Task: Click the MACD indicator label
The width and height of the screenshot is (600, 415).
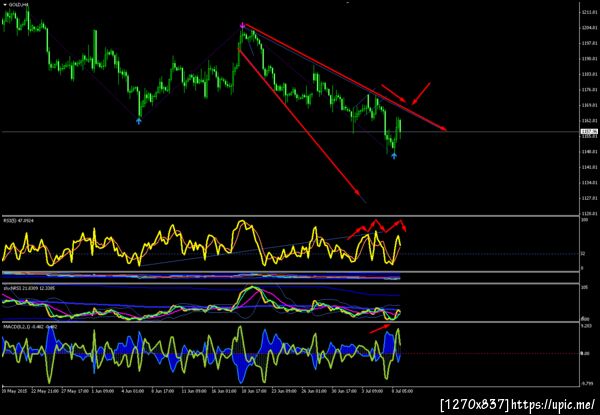Action: click(x=31, y=327)
